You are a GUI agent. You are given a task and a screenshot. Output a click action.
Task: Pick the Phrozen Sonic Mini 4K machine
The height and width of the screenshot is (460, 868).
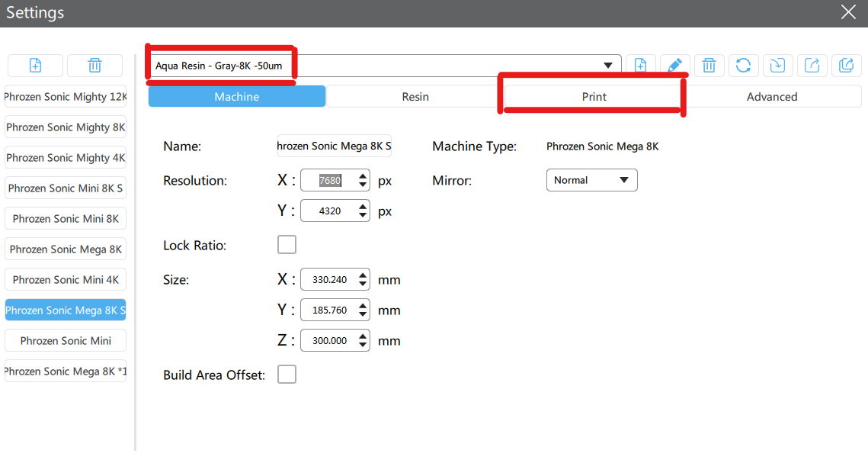point(66,279)
